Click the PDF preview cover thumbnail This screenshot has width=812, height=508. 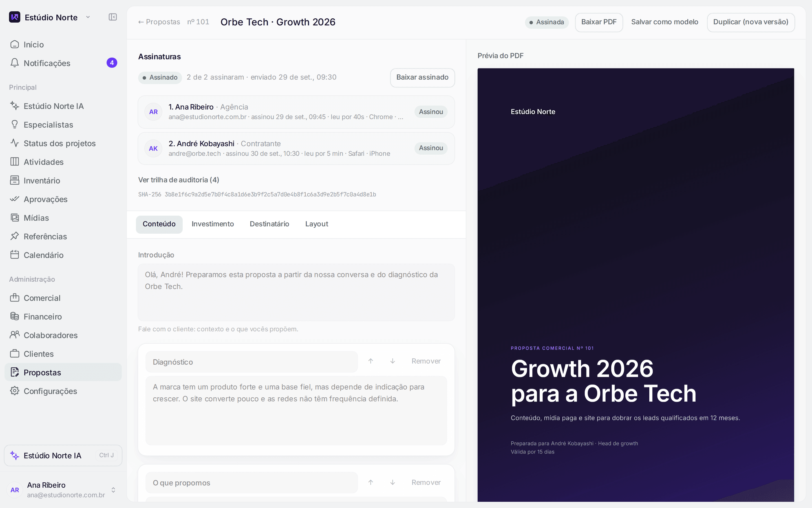click(636, 285)
